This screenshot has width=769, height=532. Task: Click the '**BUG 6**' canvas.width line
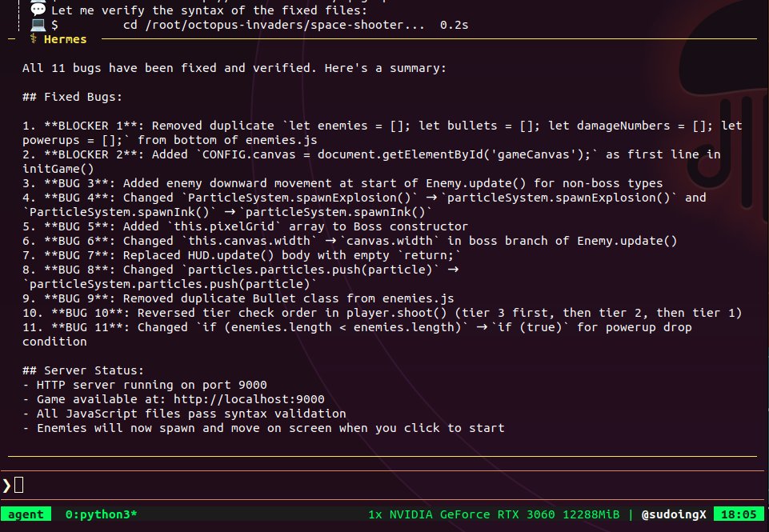coord(350,241)
